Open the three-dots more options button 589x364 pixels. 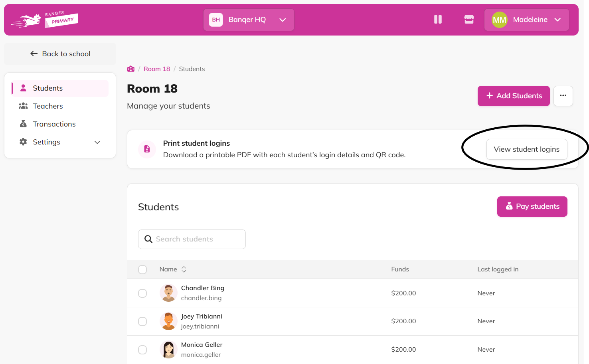pos(563,96)
